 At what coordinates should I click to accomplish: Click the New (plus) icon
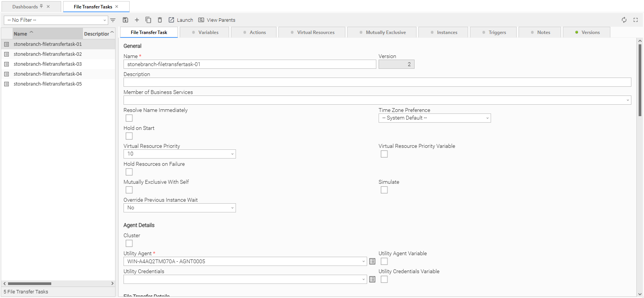[x=137, y=20]
